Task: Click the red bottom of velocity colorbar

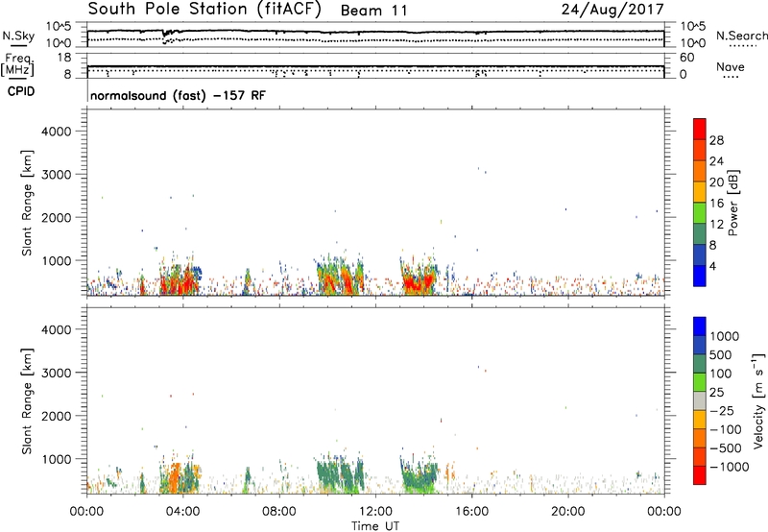Action: click(700, 475)
